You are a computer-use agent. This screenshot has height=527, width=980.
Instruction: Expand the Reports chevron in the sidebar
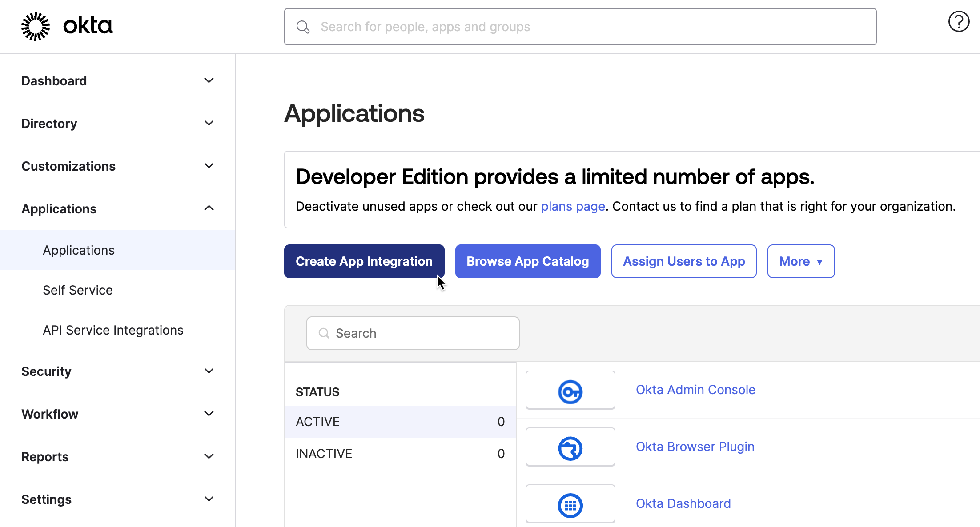(209, 456)
